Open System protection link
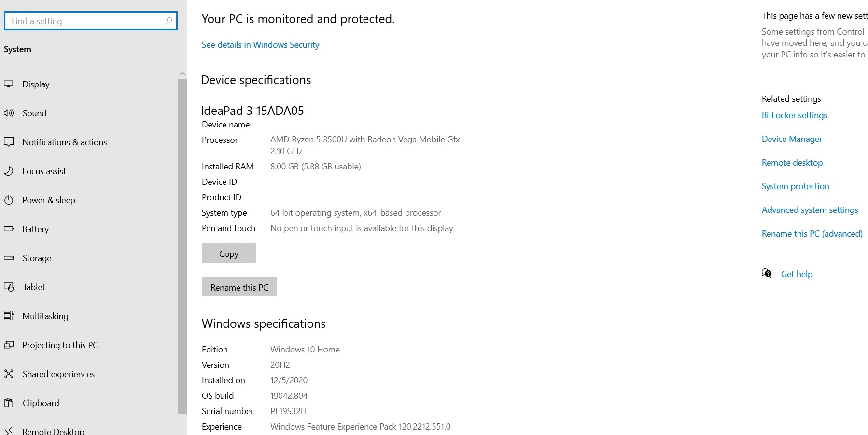This screenshot has width=868, height=435. click(x=795, y=186)
